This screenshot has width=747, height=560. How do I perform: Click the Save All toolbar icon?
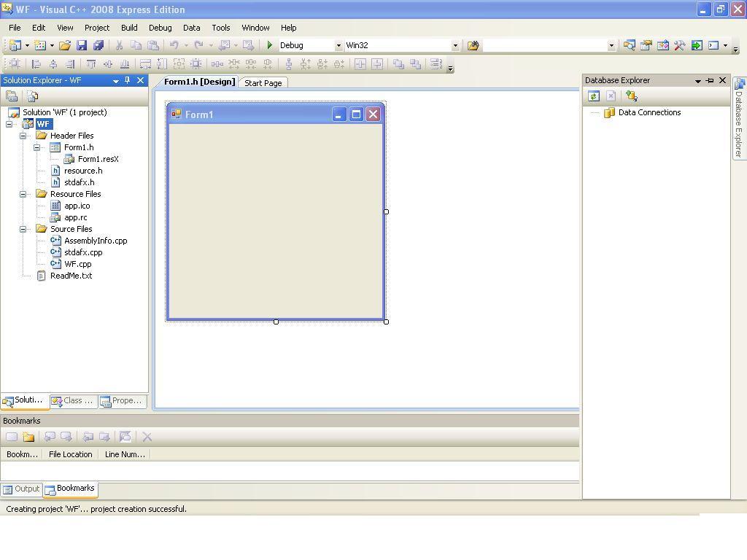click(x=98, y=45)
